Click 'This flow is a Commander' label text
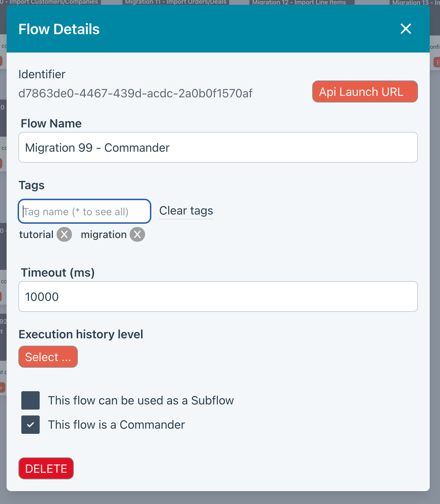 coord(116,425)
